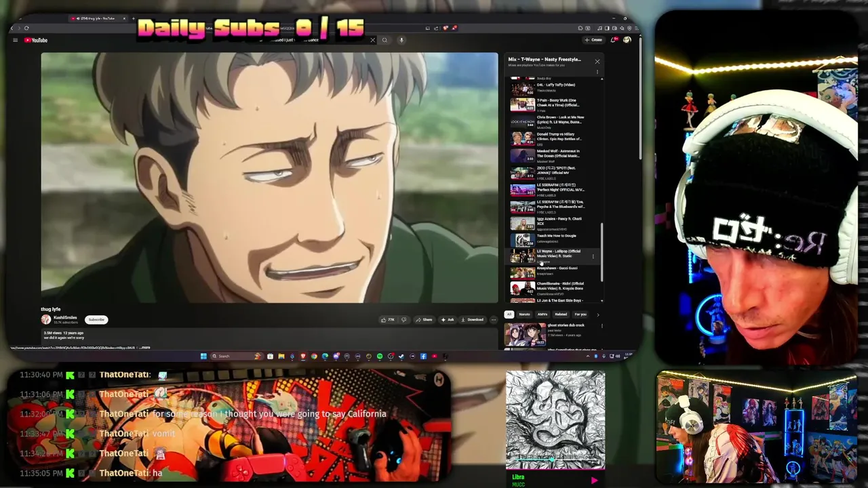The image size is (868, 488).
Task: Click the YouTube logo
Action: 36,40
